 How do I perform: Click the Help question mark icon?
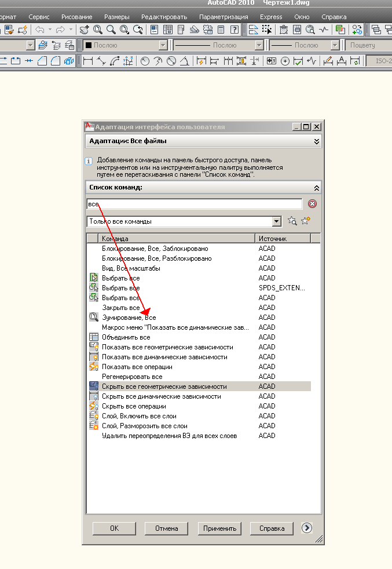235,30
